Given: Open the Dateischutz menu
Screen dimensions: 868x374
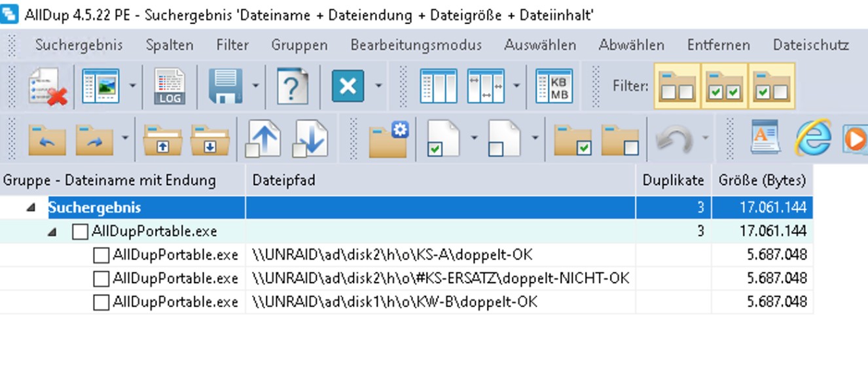Looking at the screenshot, I should (x=810, y=45).
